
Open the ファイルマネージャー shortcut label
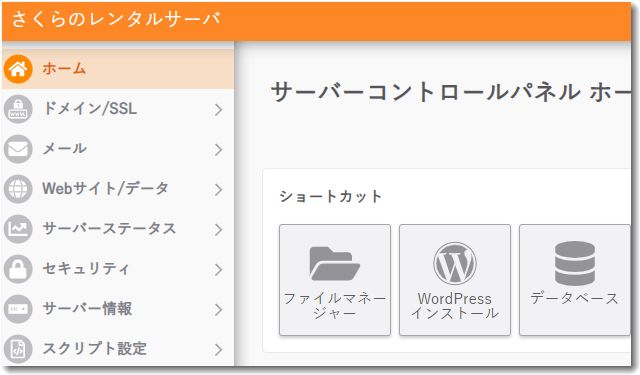point(335,306)
